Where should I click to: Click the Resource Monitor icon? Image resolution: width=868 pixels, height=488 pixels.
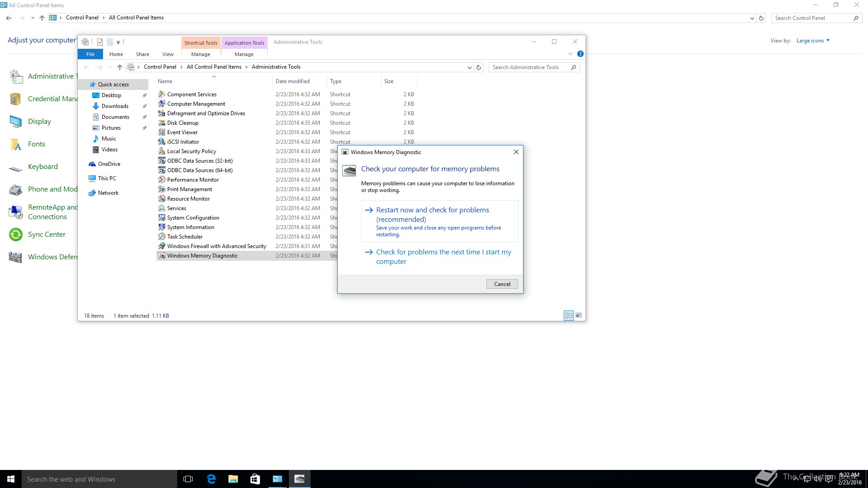(161, 199)
